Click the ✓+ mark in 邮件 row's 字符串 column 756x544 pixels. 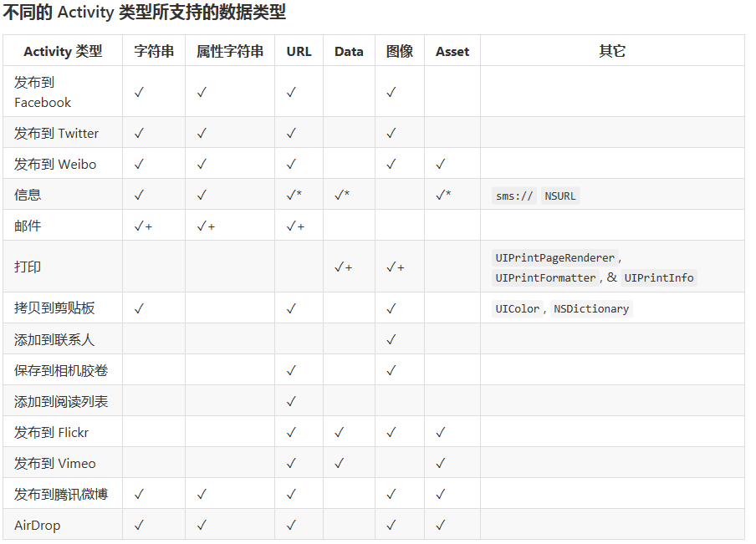click(143, 226)
